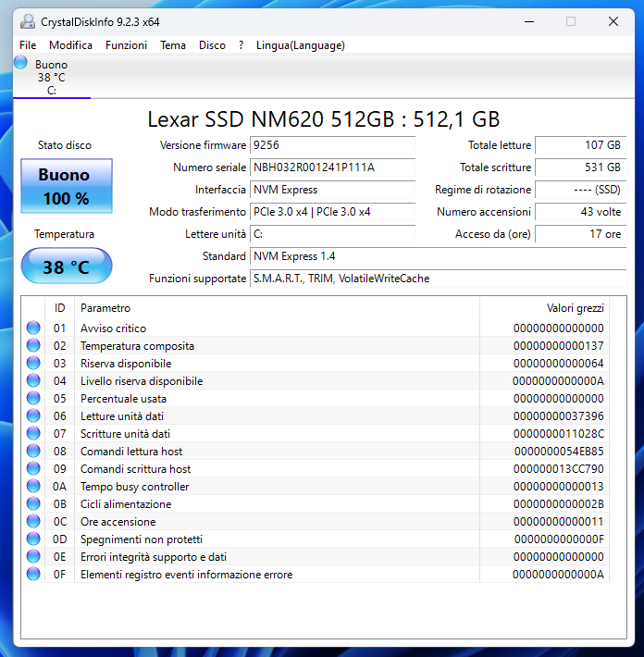Click status orb for Letture unità dati row
Image resolution: width=644 pixels, height=657 pixels.
(33, 415)
